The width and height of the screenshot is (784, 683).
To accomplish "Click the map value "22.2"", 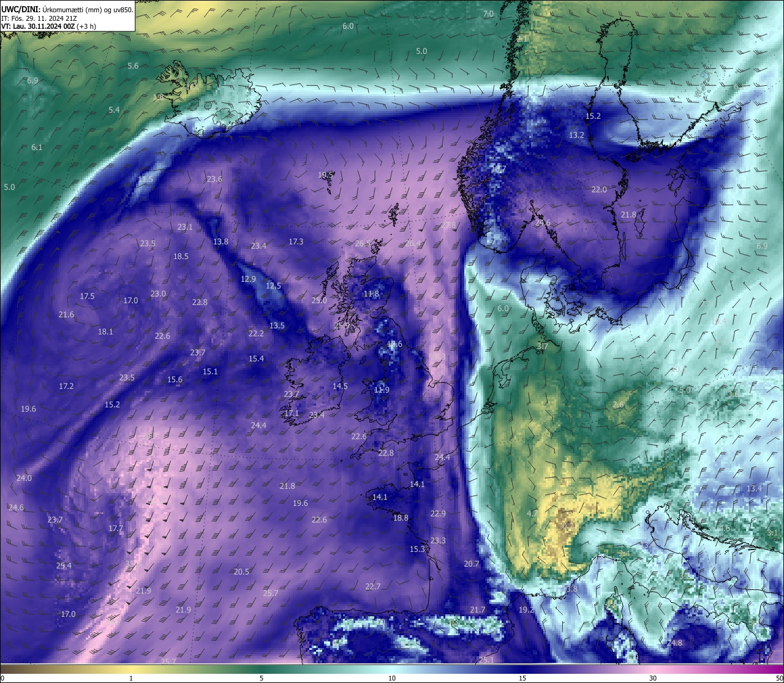I will (256, 333).
